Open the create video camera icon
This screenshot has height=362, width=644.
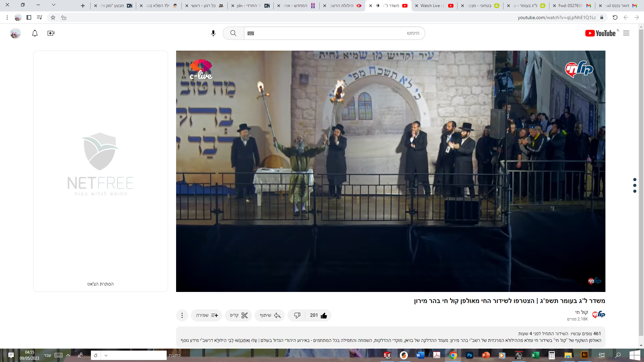(x=51, y=33)
